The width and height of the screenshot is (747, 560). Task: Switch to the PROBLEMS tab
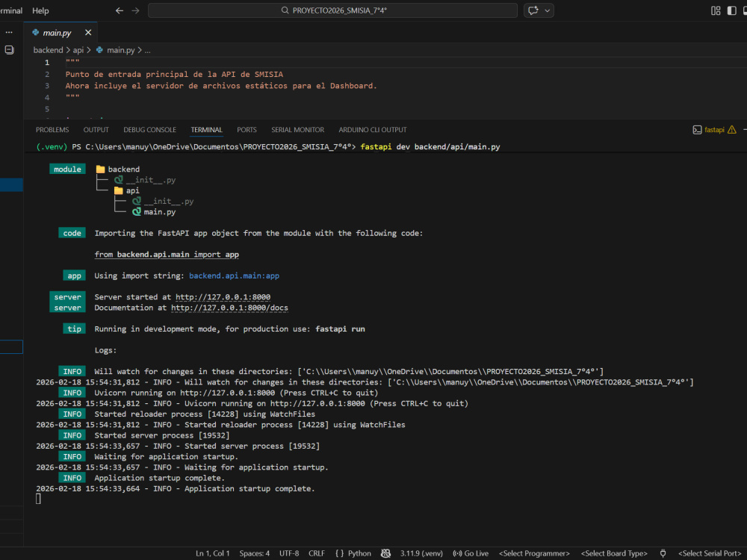(x=52, y=129)
